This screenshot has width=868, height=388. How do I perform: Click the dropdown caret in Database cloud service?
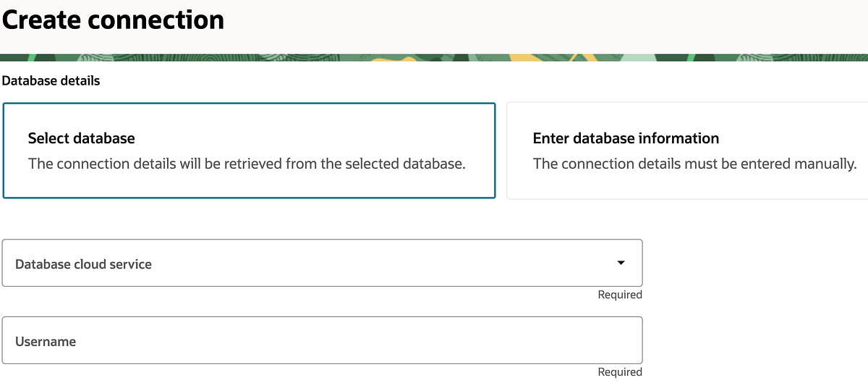[x=621, y=263]
